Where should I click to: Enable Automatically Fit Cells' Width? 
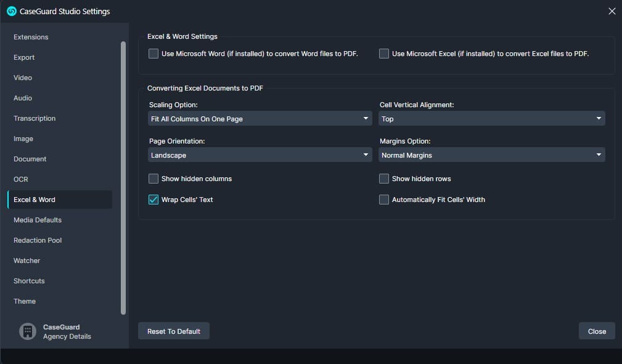pos(384,200)
